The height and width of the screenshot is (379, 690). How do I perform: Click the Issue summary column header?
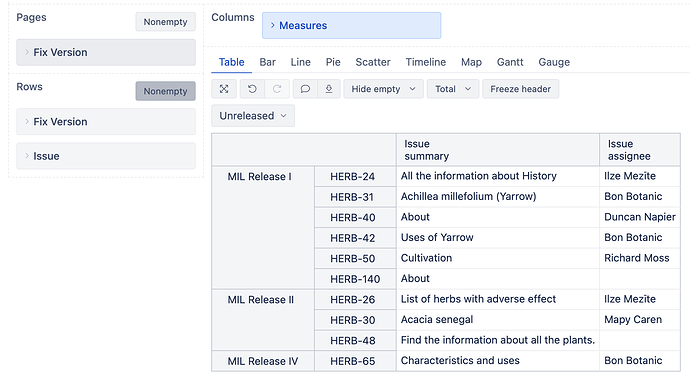pyautogui.click(x=498, y=150)
